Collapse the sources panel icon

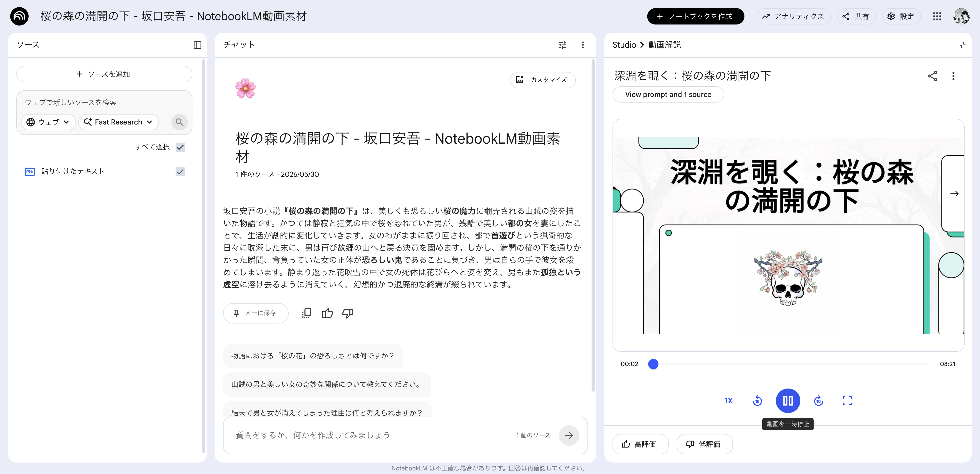(197, 45)
